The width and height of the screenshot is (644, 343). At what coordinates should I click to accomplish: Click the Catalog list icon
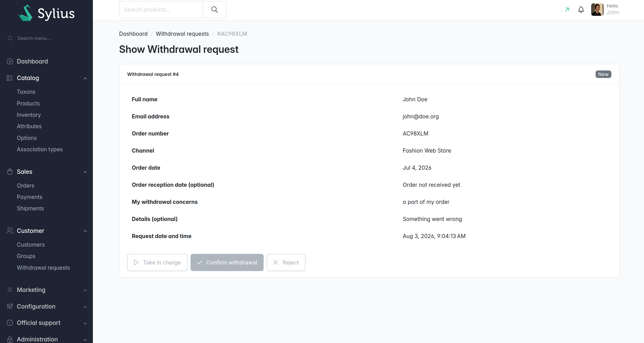(10, 78)
